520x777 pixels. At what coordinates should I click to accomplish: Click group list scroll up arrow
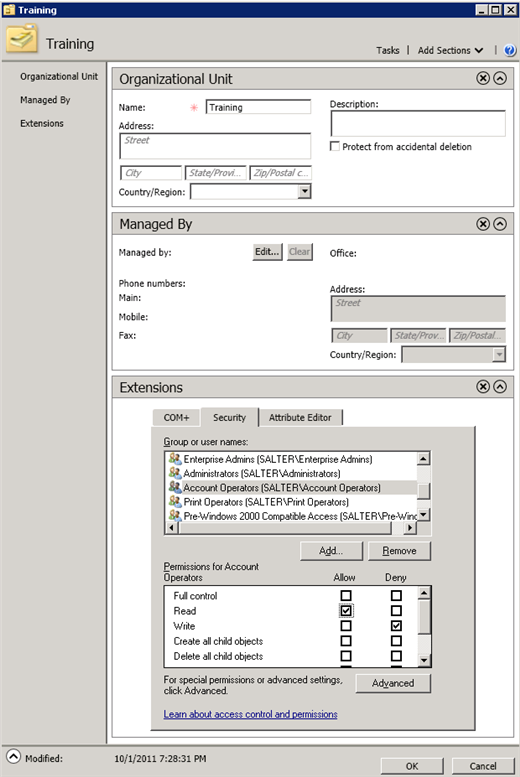[x=423, y=458]
